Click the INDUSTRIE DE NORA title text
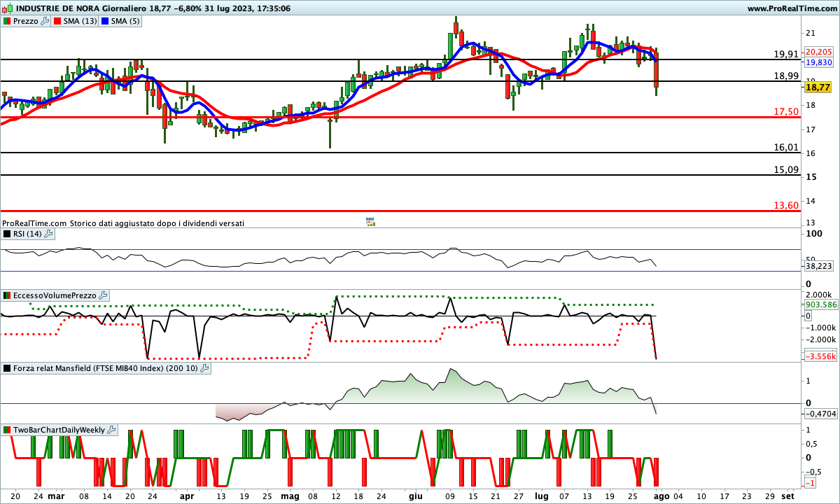The height and width of the screenshot is (504, 840). pyautogui.click(x=58, y=8)
